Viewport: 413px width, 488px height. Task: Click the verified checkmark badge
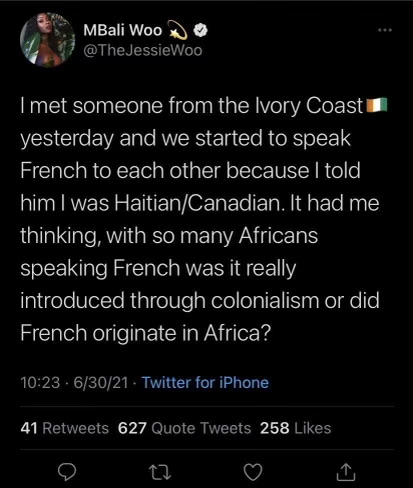point(201,31)
